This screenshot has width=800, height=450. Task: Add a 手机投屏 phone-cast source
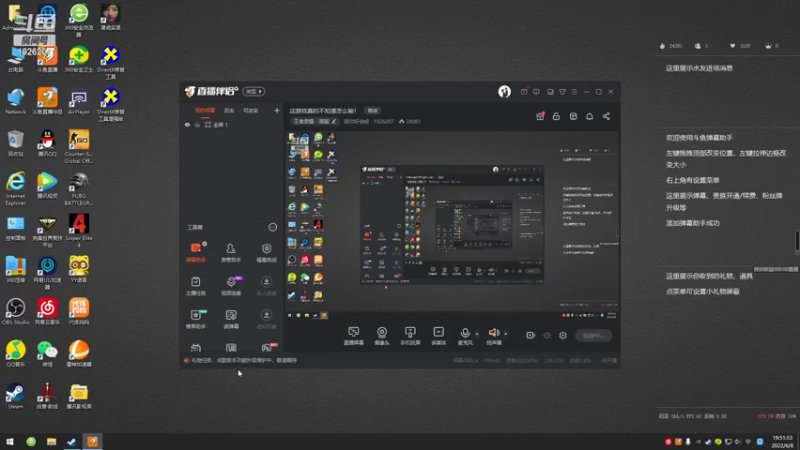point(410,336)
